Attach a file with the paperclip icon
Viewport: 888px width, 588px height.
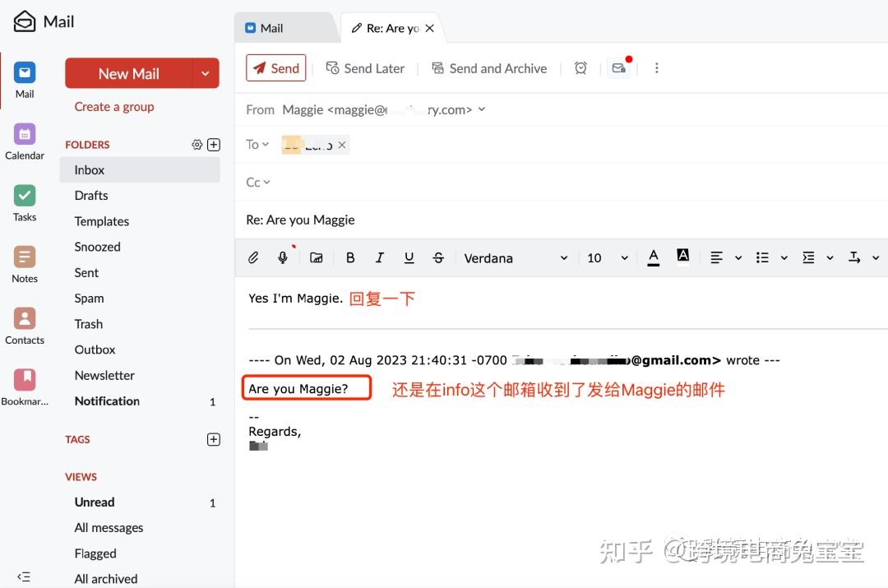click(x=253, y=257)
